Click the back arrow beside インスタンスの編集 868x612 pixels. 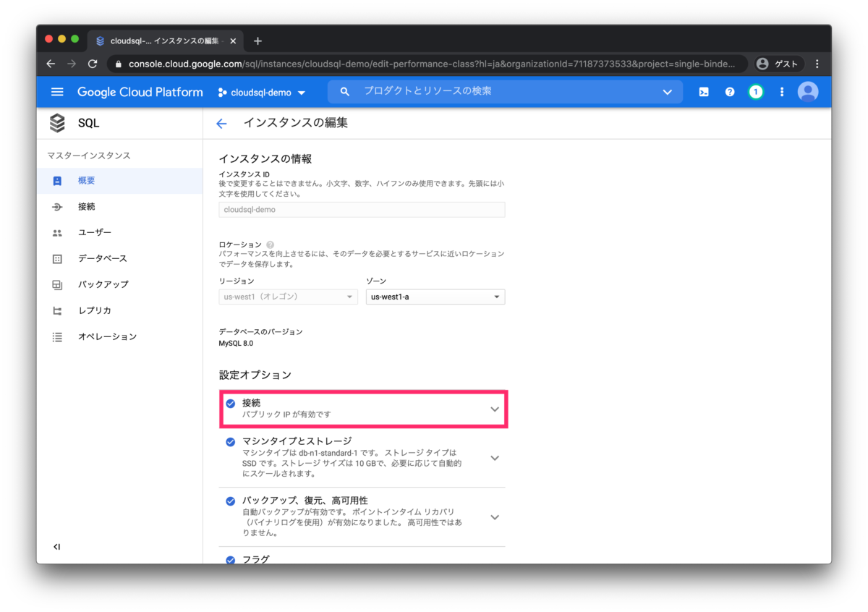point(221,123)
